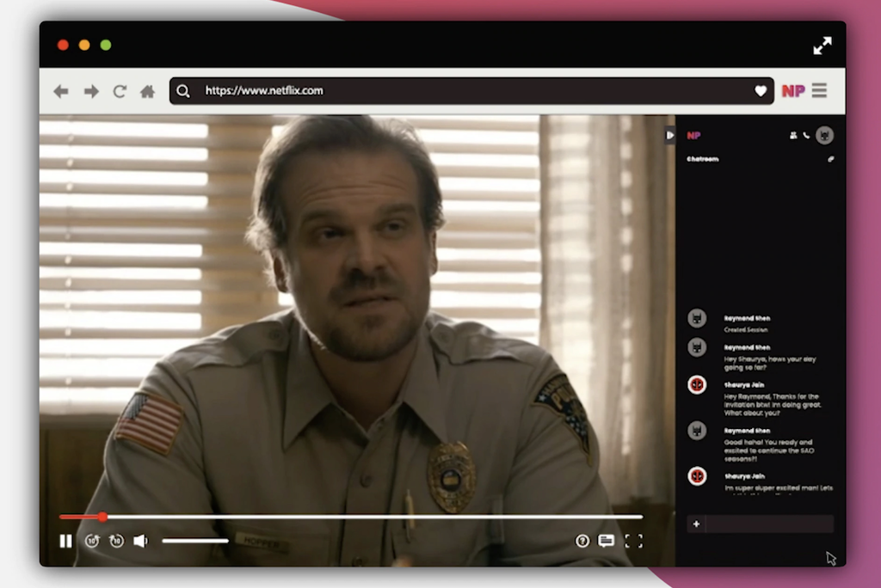
Task: Pause the video playback
Action: [x=65, y=541]
